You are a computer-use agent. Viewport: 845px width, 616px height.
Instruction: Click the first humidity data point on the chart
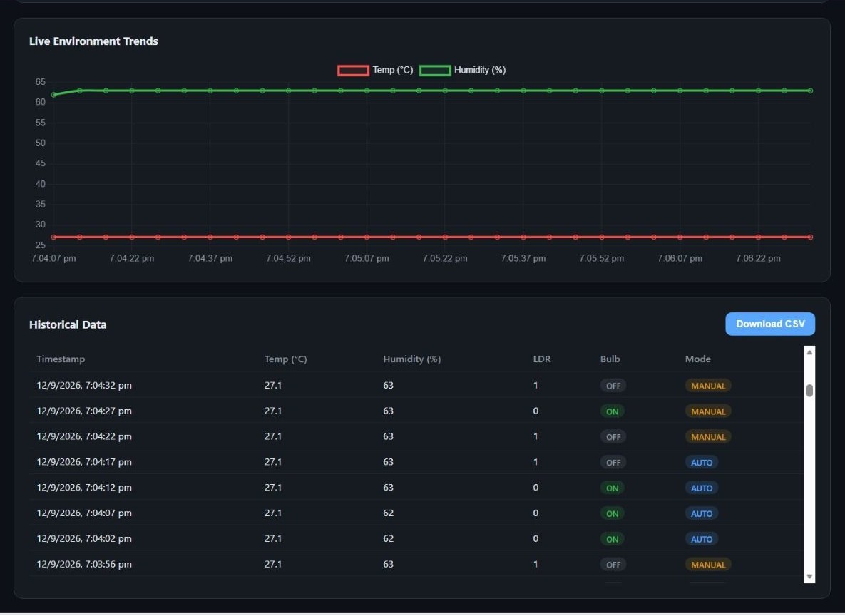(53, 95)
